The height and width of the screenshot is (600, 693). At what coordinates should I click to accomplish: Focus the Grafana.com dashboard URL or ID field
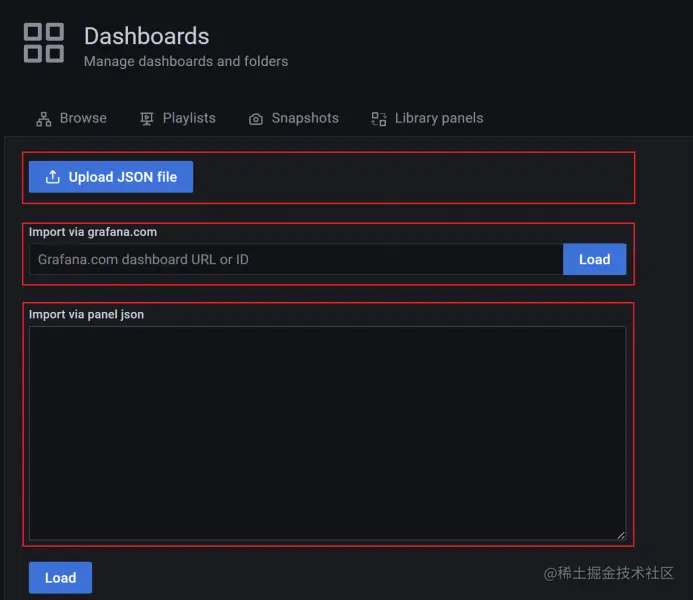pos(296,259)
